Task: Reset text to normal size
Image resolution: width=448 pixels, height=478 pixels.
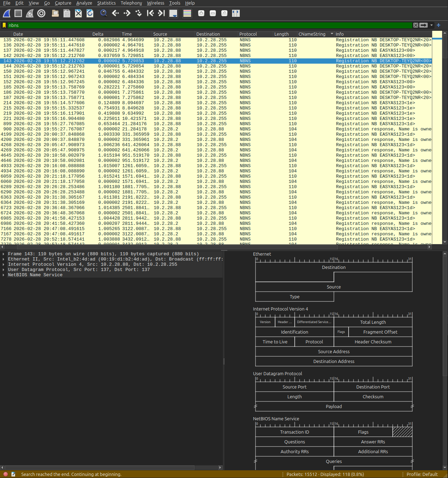Action: coord(224,13)
